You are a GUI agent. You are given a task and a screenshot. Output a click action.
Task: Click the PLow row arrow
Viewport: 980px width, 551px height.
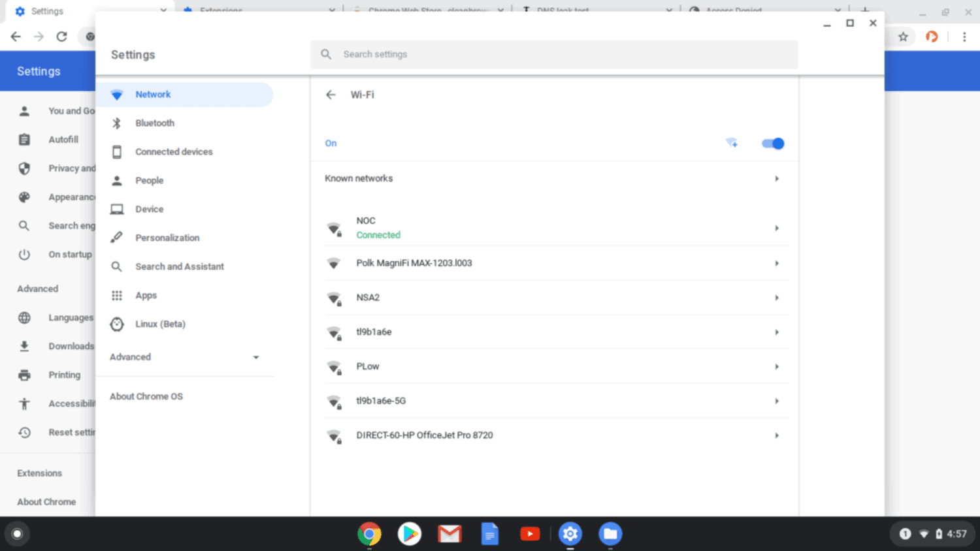(777, 367)
